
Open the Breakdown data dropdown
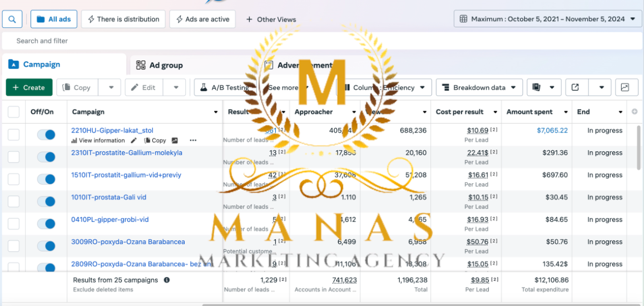pos(479,87)
